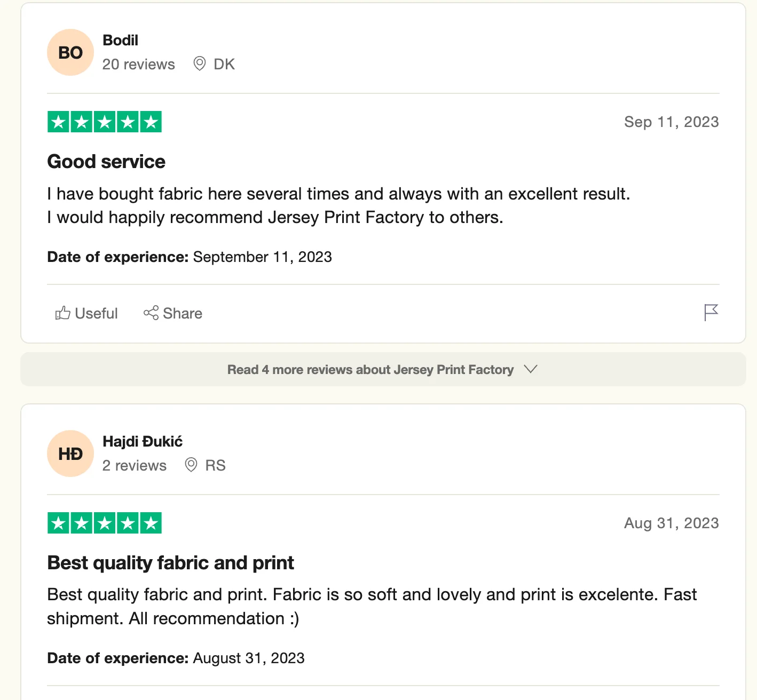This screenshot has width=757, height=700.
Task: Open Hajdi Đukić's reviewer profile name
Action: click(143, 442)
